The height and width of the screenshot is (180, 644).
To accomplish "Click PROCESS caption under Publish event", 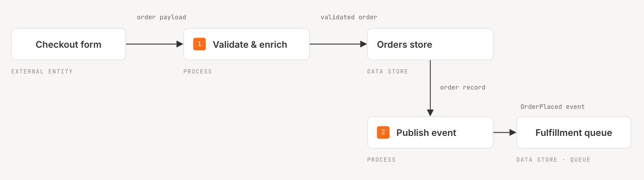I will tap(382, 160).
